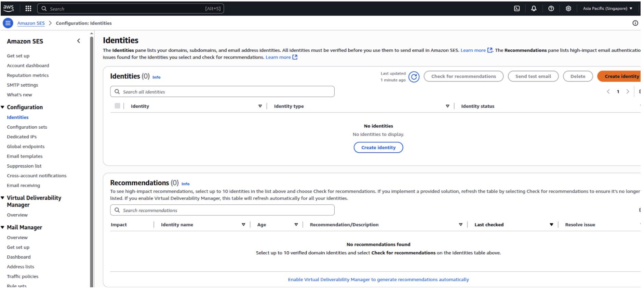Open Learn more link after 'check for recommendations'
Image resolution: width=644 pixels, height=289 pixels.
coord(281,57)
